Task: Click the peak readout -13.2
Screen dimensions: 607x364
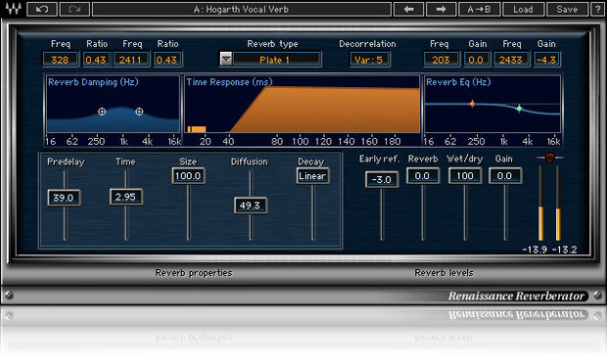Action: pos(565,250)
